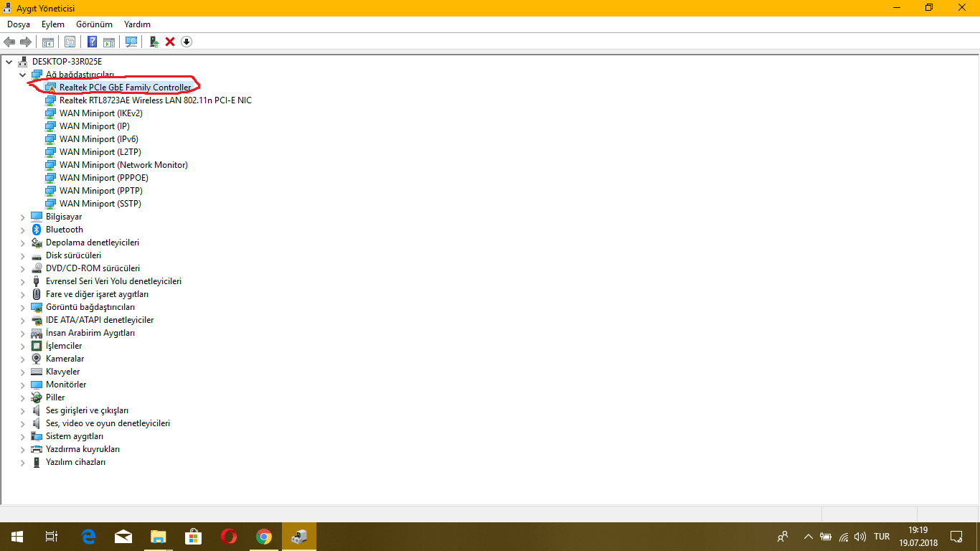Click the İşlemciler processor icon
The height and width of the screenshot is (551, 980).
tap(37, 346)
